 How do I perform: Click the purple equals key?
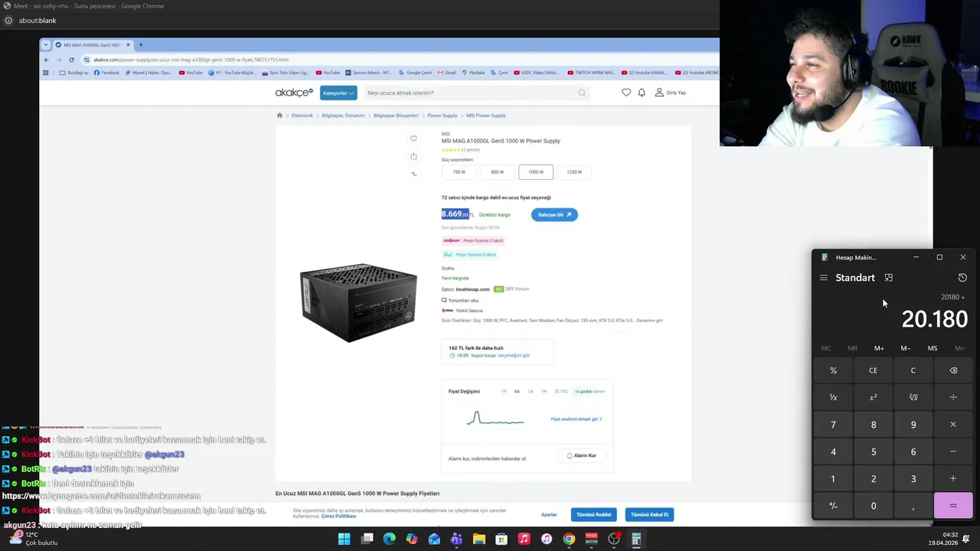tap(953, 506)
